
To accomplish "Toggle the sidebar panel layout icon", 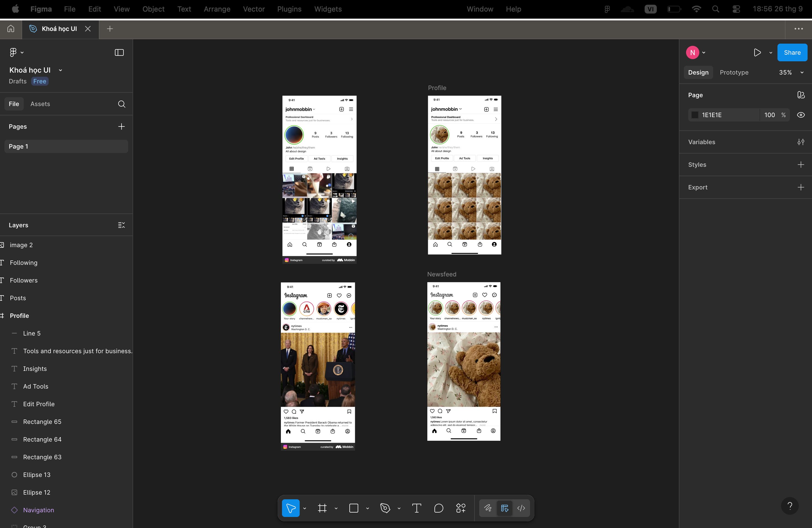I will (x=119, y=52).
